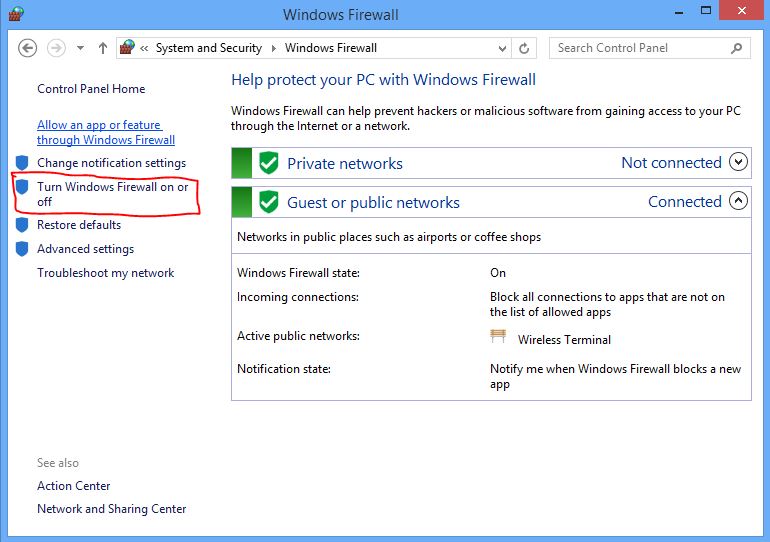This screenshot has width=770, height=542.
Task: Click the Forward navigation arrow
Action: [56, 48]
